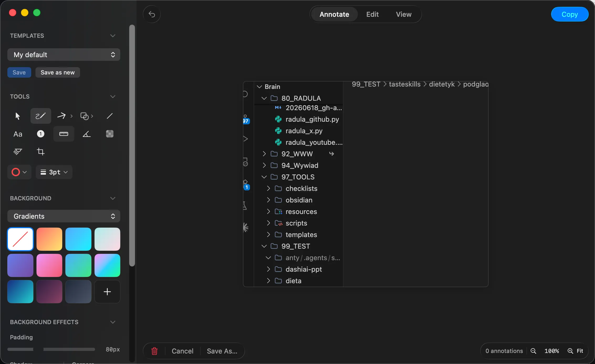Select the pale mint pink gradient swatch
The height and width of the screenshot is (364, 595).
pyautogui.click(x=107, y=239)
